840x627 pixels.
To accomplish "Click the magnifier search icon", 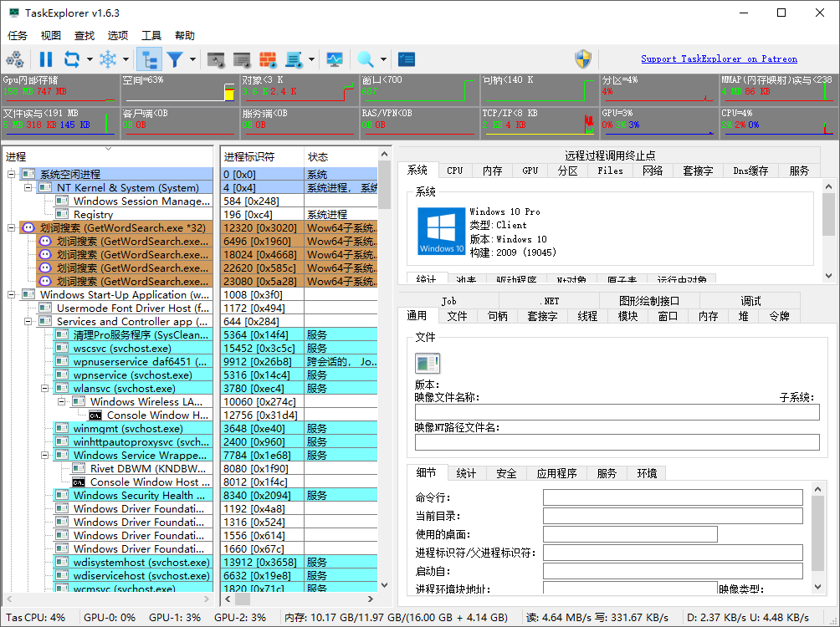I will pyautogui.click(x=368, y=59).
